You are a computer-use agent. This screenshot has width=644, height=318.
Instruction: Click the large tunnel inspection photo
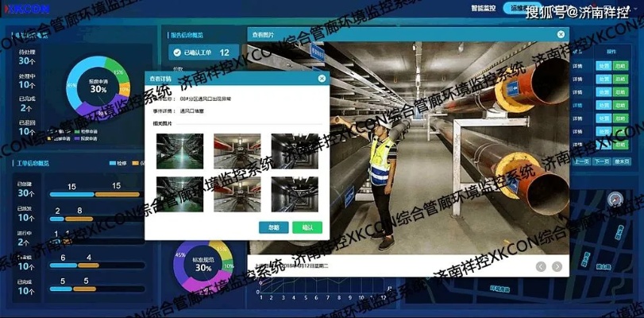(x=449, y=148)
